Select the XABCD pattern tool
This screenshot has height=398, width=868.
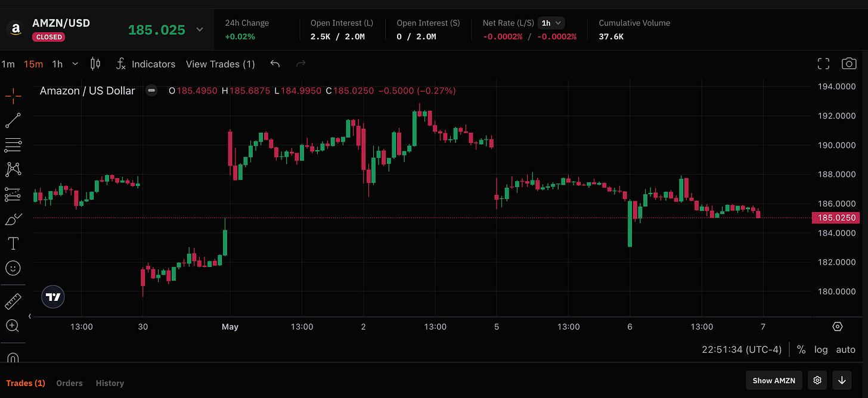pos(13,169)
